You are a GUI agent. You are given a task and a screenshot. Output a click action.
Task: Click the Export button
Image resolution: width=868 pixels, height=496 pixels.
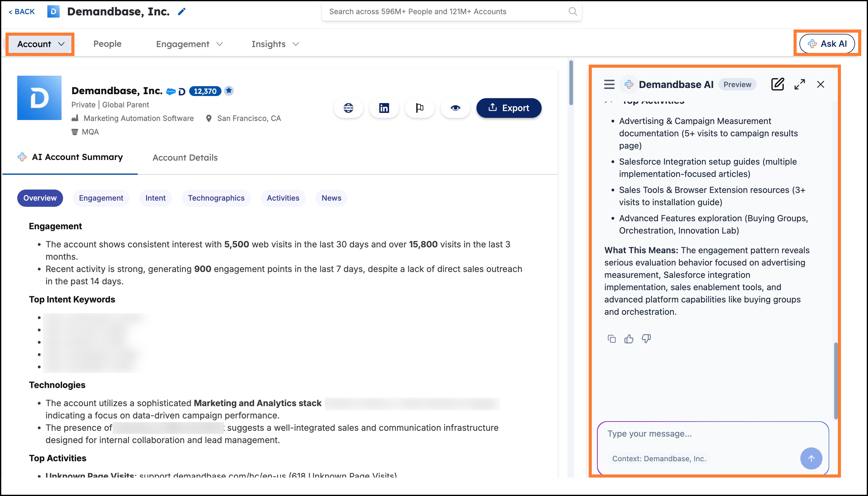coord(509,108)
